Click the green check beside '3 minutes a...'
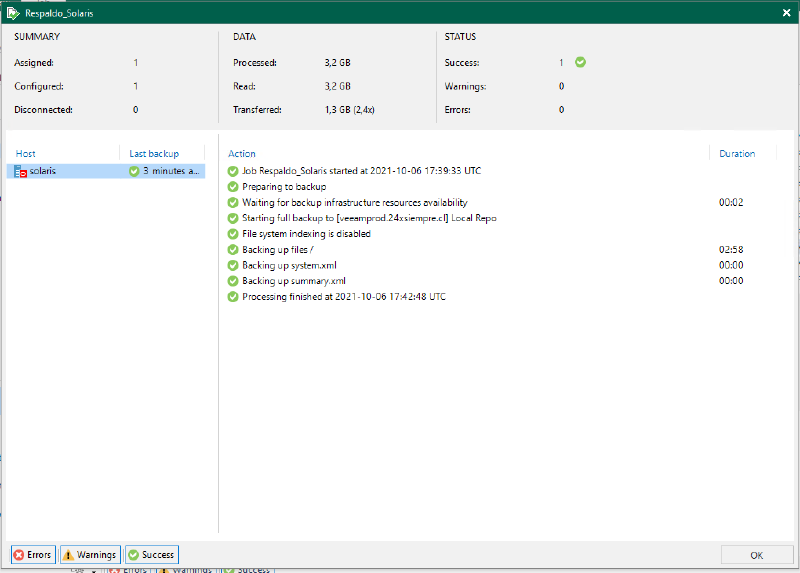Viewport: 800px width, 573px height. pyautogui.click(x=134, y=171)
